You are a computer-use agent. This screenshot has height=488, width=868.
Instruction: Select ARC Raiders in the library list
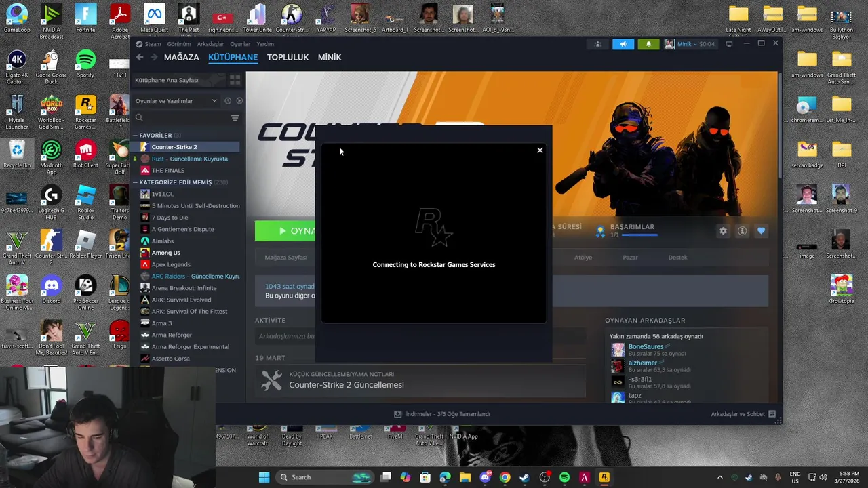pyautogui.click(x=189, y=277)
